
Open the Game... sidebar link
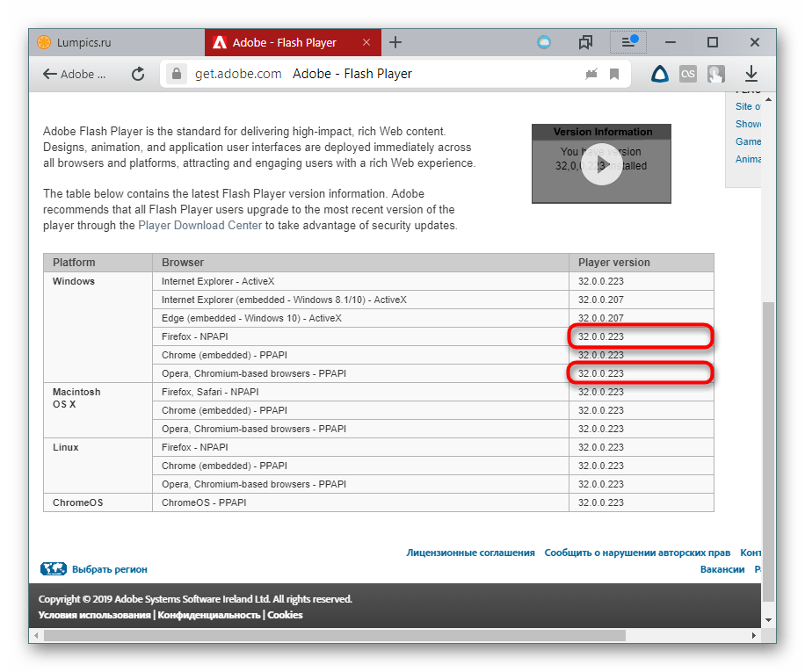748,141
